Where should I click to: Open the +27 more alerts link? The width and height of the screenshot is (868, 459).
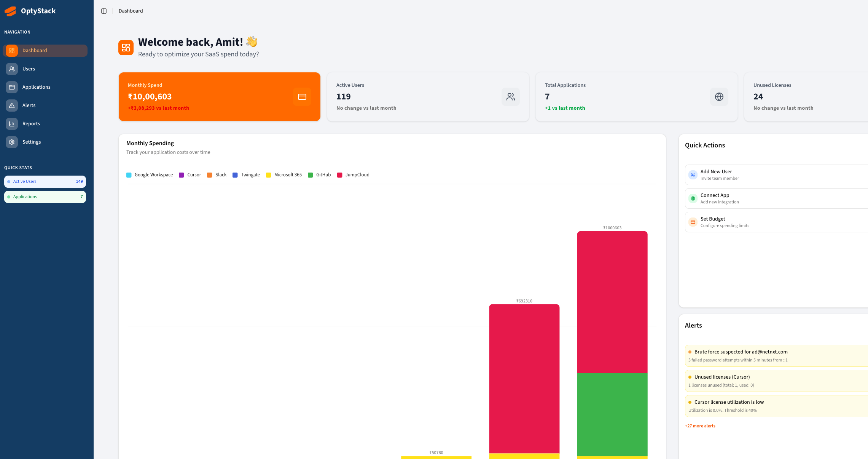click(x=700, y=426)
